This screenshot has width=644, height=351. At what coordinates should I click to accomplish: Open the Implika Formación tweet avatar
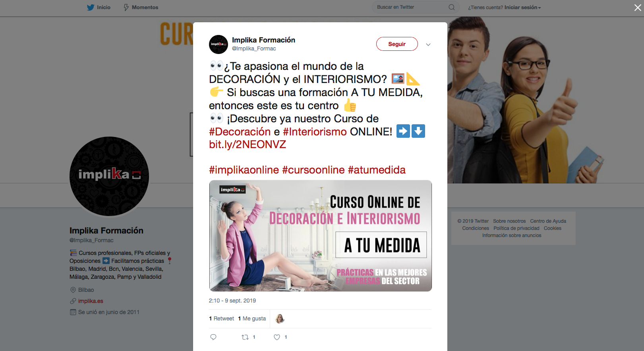click(219, 44)
